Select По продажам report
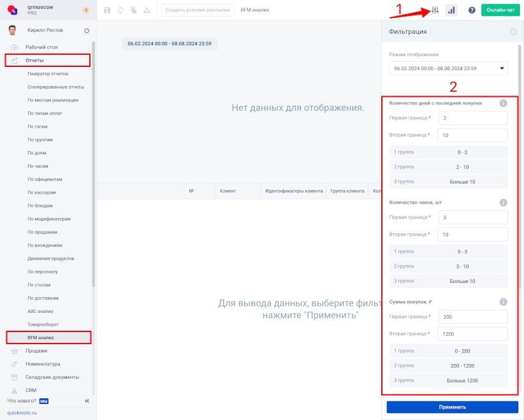This screenshot has width=524, height=420. tap(43, 232)
